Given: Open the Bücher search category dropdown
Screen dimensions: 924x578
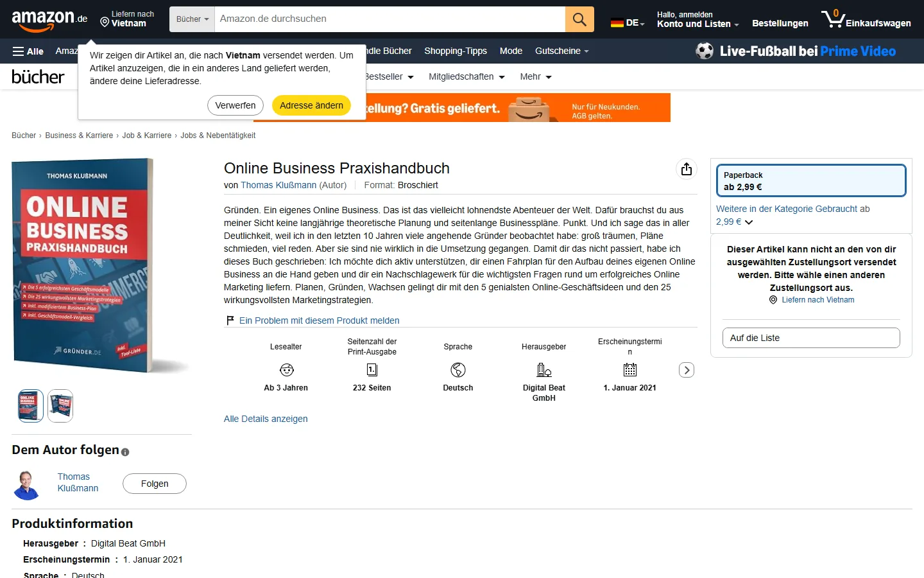Looking at the screenshot, I should click(x=193, y=19).
